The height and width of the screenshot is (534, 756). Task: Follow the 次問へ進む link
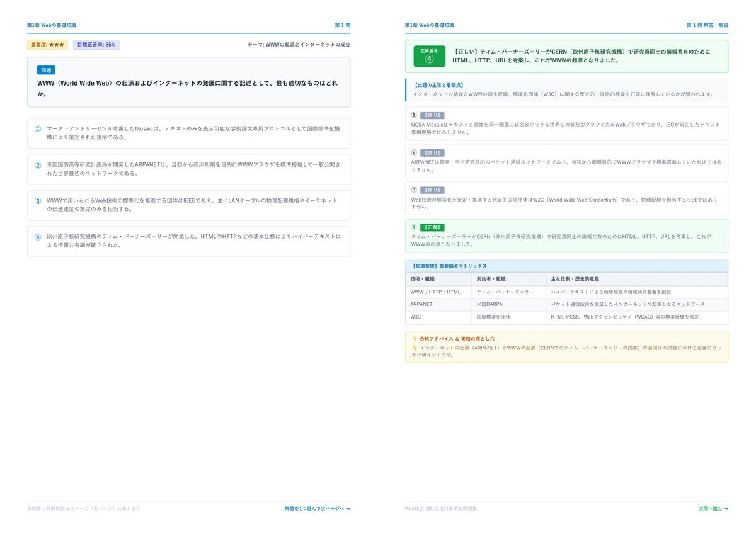click(713, 508)
